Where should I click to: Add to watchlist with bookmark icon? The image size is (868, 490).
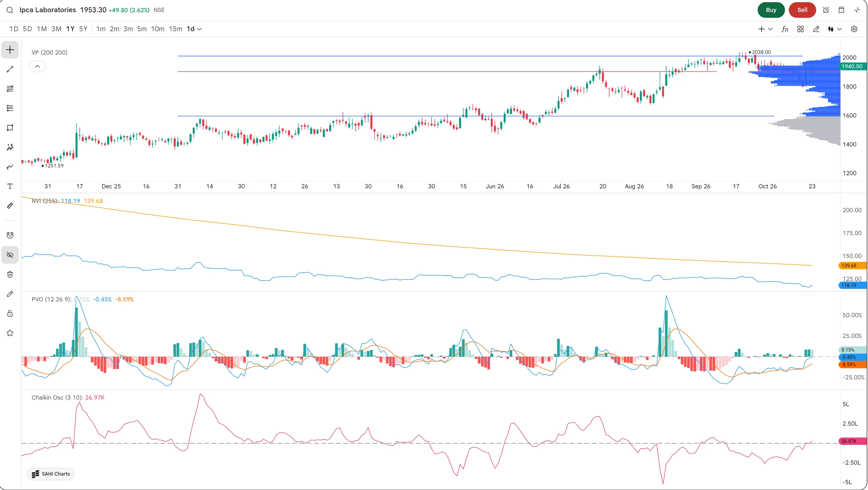(x=841, y=10)
